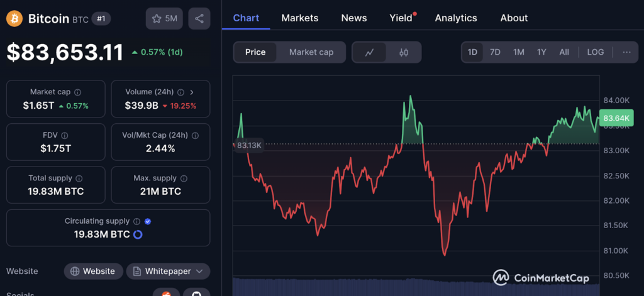Image resolution: width=644 pixels, height=296 pixels.
Task: Open the chart's more options menu
Action: click(x=626, y=52)
